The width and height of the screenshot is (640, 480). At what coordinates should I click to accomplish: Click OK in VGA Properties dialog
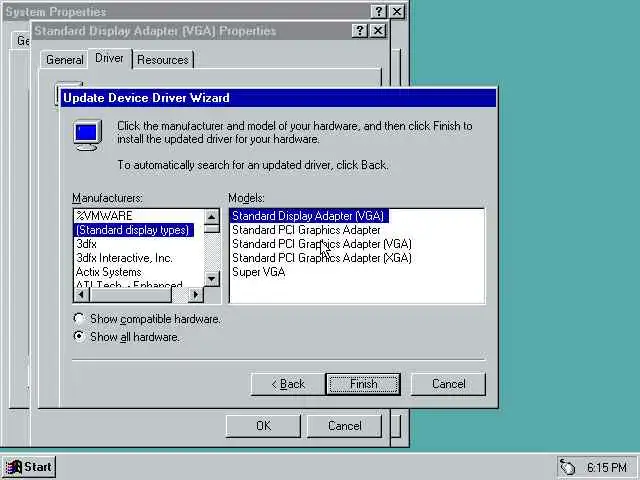click(263, 426)
